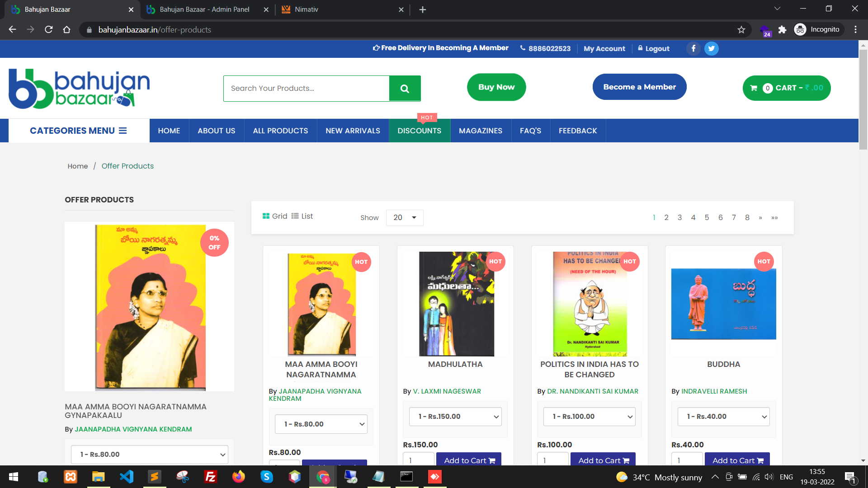Open the Facebook page icon
868x488 pixels.
pos(693,48)
